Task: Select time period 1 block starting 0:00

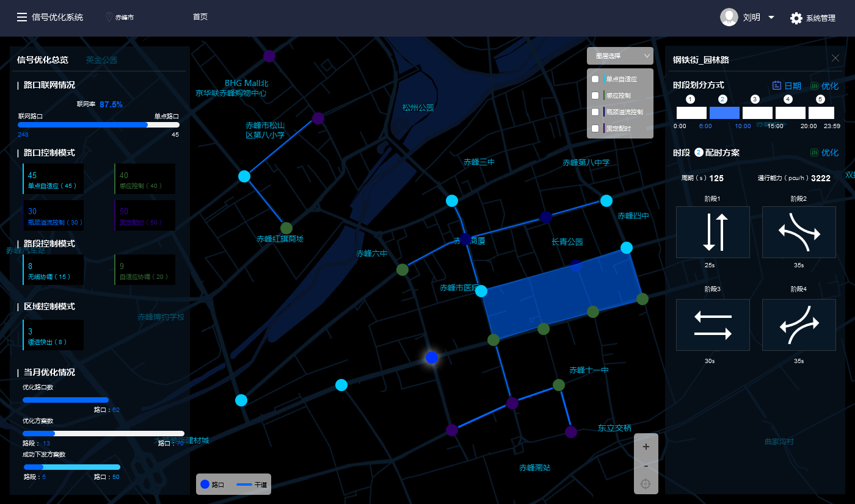Action: 691,113
